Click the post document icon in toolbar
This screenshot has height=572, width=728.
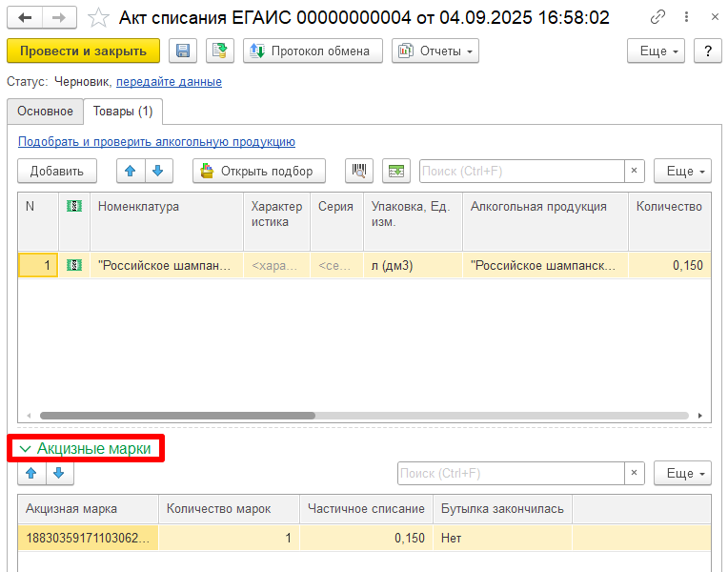pos(220,51)
